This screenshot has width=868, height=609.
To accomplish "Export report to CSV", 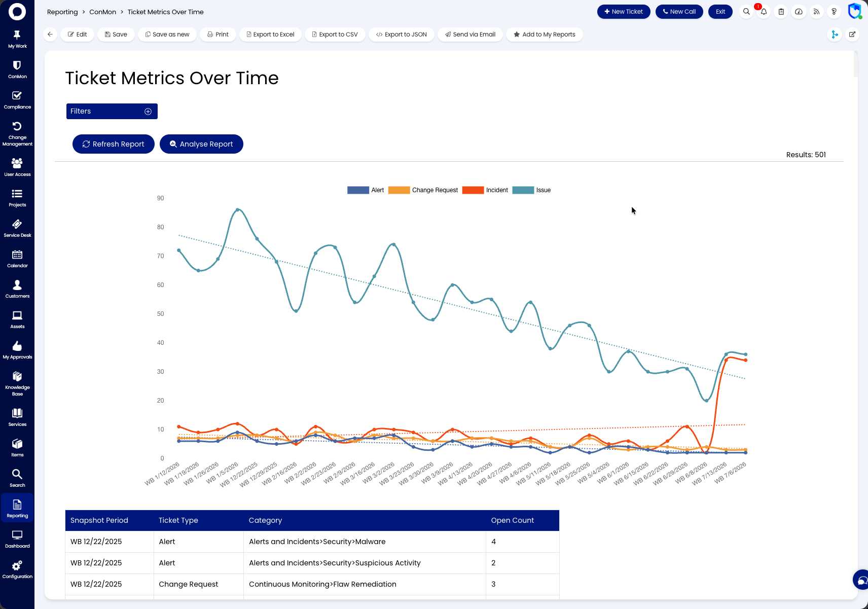I will (335, 34).
